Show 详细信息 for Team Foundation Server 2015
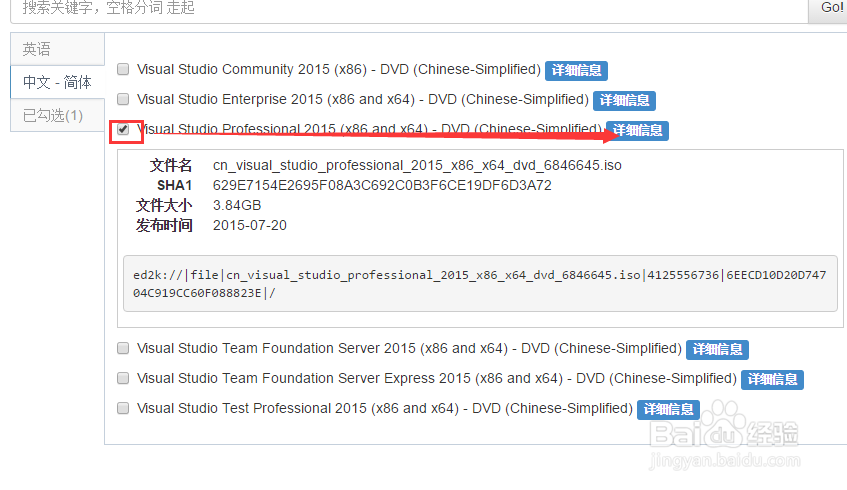The image size is (847, 490). tap(717, 350)
